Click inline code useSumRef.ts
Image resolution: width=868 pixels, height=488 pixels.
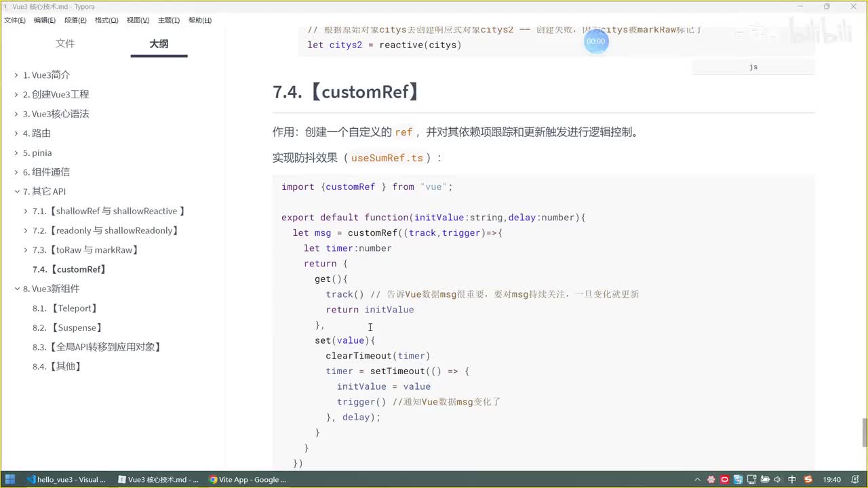[387, 158]
